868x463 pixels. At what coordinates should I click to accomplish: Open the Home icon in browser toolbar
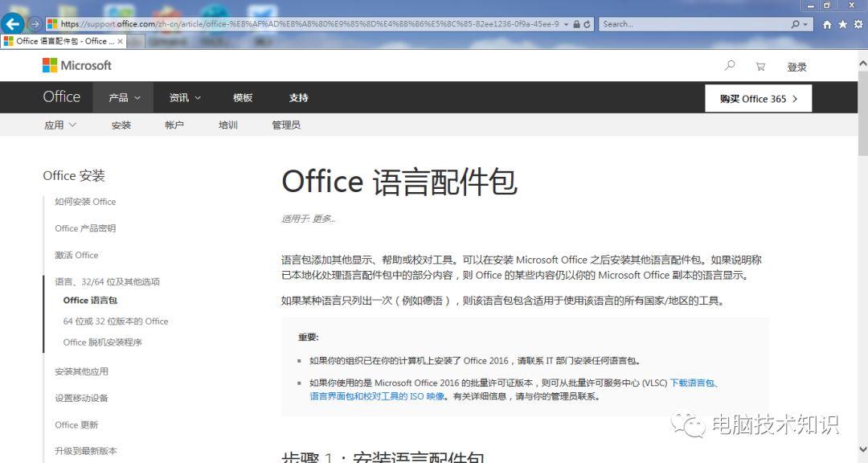pyautogui.click(x=827, y=24)
